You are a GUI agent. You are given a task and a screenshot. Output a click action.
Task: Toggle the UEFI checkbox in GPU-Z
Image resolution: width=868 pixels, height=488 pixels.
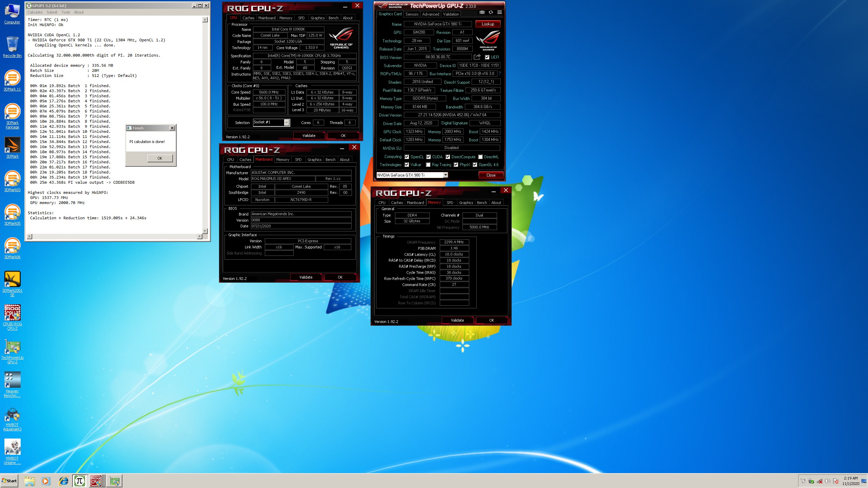(x=487, y=57)
